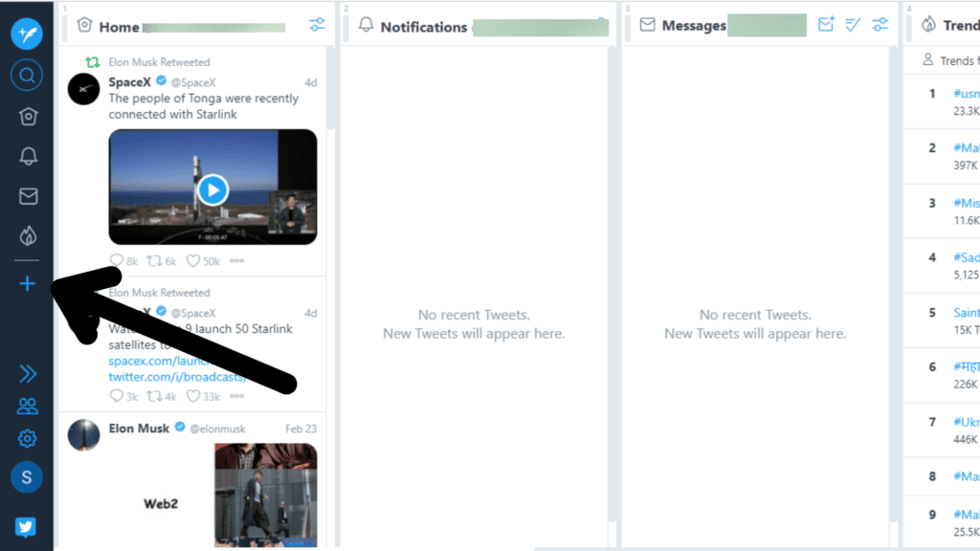The height and width of the screenshot is (551, 980).
Task: Retweet the SpaceX Tonga tweet
Action: click(154, 260)
